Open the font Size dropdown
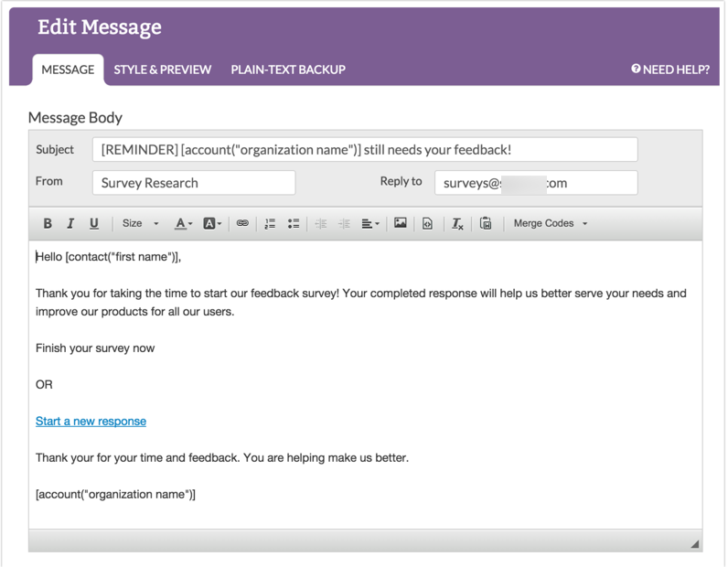 click(140, 223)
